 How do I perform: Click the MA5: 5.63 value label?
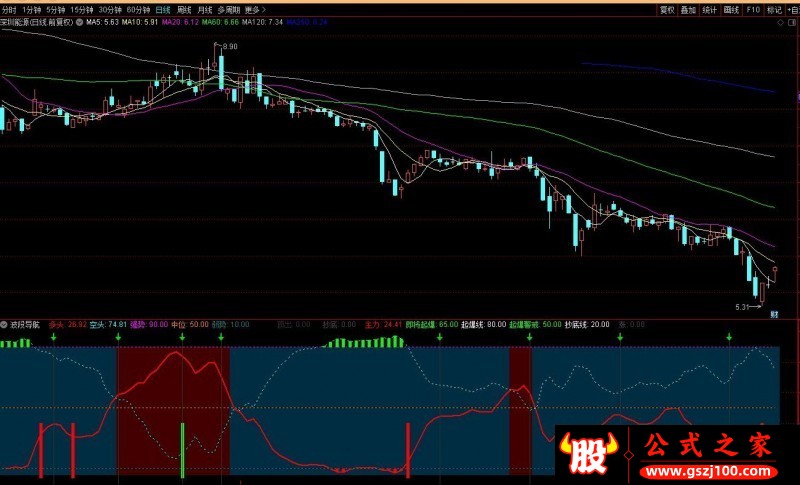pyautogui.click(x=102, y=22)
